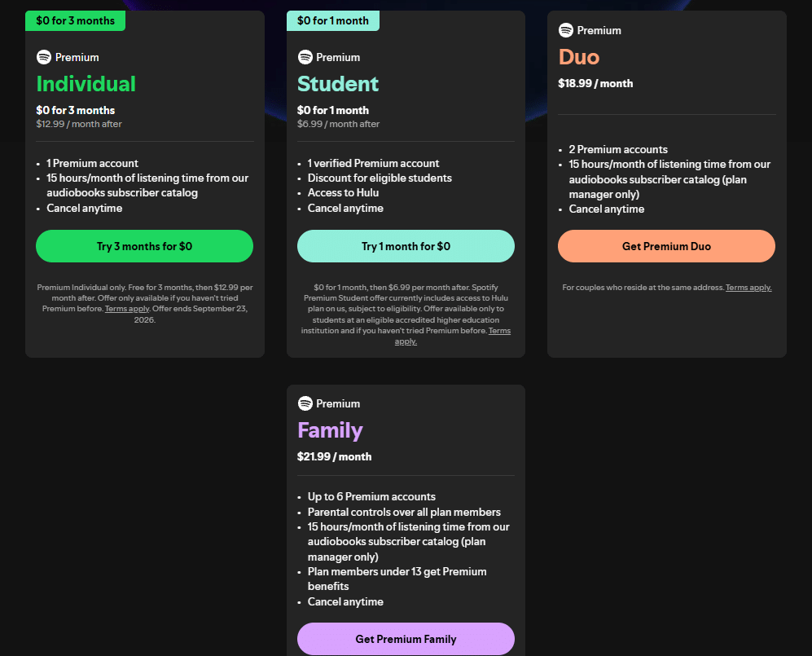The image size is (812, 656).
Task: Click the purple 'Family' plan heading
Action: tap(330, 430)
